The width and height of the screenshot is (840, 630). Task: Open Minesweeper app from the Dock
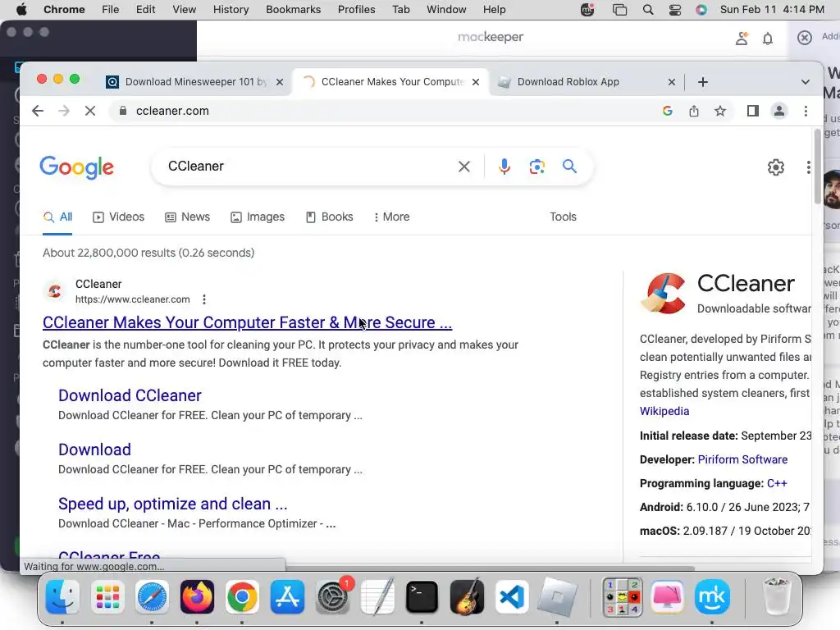click(x=622, y=597)
